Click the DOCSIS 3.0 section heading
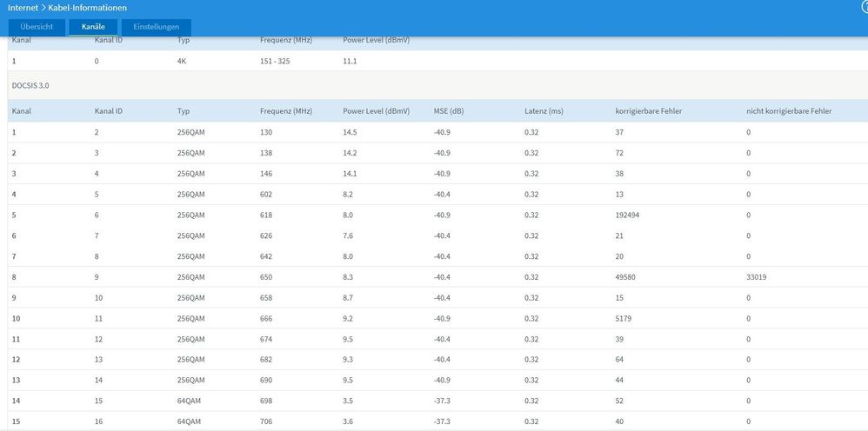The image size is (868, 431). point(30,86)
